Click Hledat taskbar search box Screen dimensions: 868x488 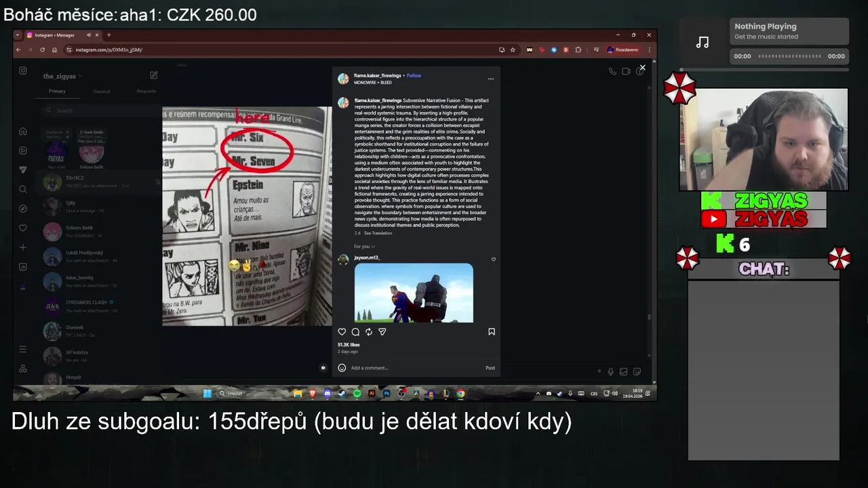click(252, 393)
